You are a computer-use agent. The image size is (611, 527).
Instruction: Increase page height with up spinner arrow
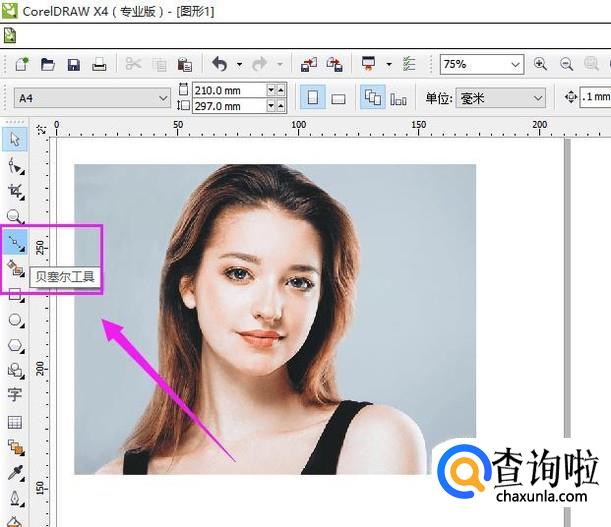pyautogui.click(x=281, y=102)
